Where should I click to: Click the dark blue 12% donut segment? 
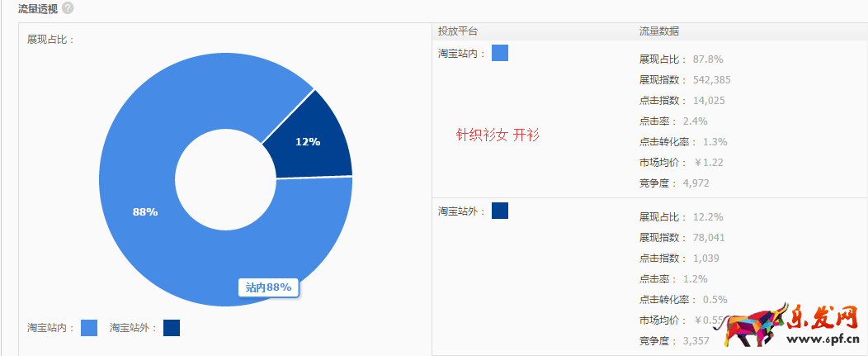308,141
